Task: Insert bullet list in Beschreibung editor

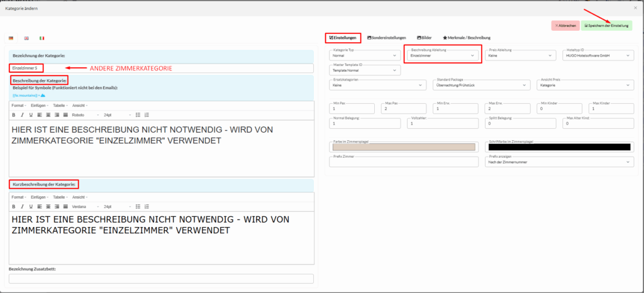Action: coord(138,115)
